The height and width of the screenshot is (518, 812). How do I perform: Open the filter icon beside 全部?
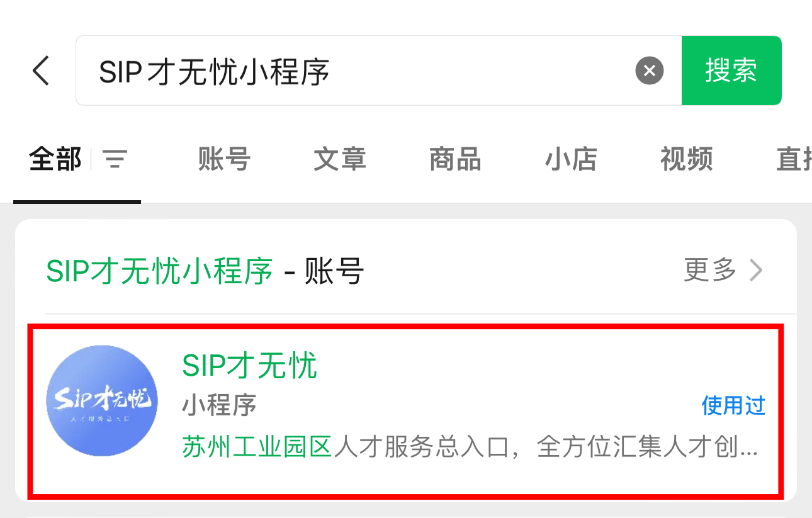tap(115, 160)
